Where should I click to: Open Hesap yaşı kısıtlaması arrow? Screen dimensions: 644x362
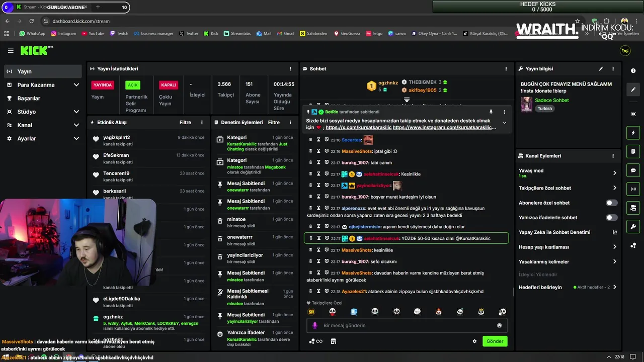point(614,247)
